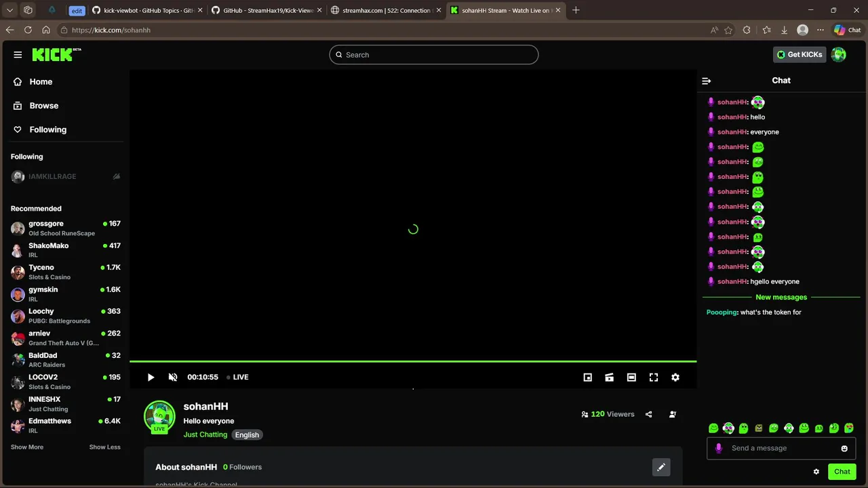Refresh the browser page
This screenshot has width=868, height=488.
click(28, 30)
